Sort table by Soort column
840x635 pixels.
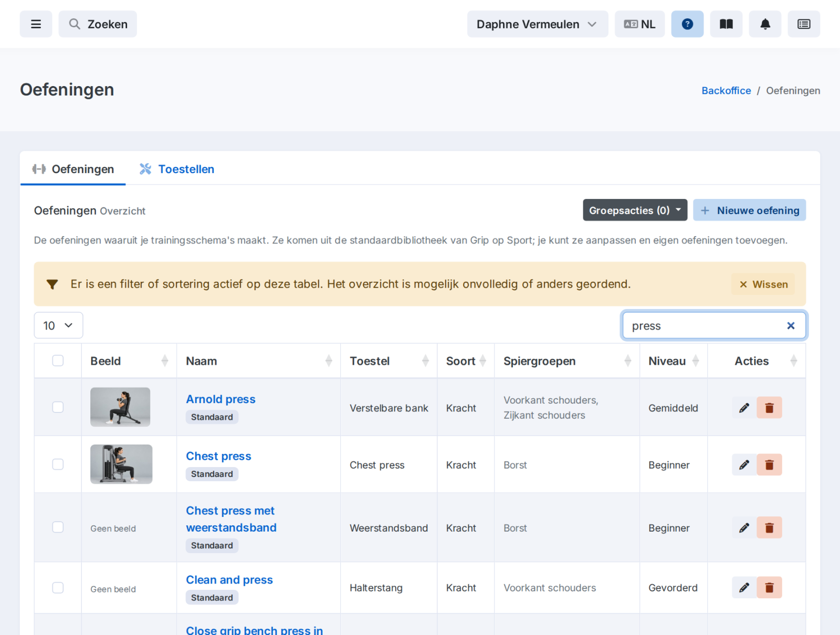(466, 361)
